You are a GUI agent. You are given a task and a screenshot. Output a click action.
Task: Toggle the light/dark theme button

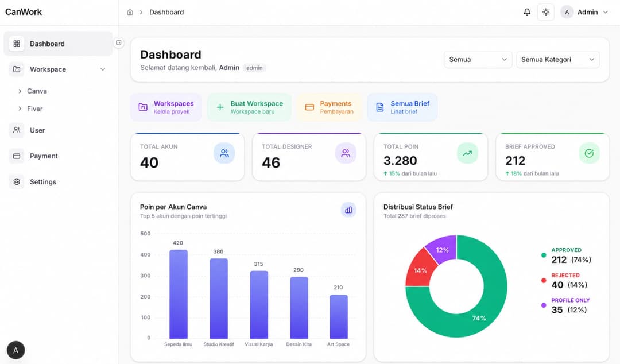coord(546,12)
